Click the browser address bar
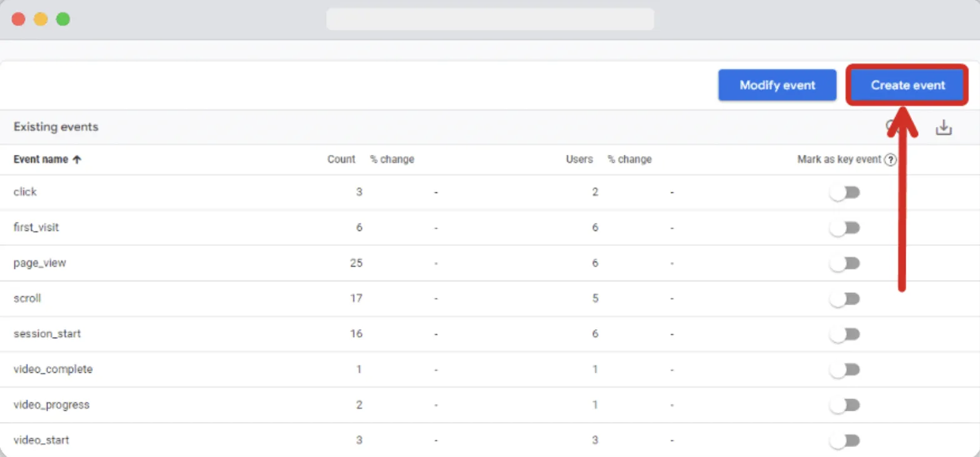The height and width of the screenshot is (457, 980). (490, 19)
